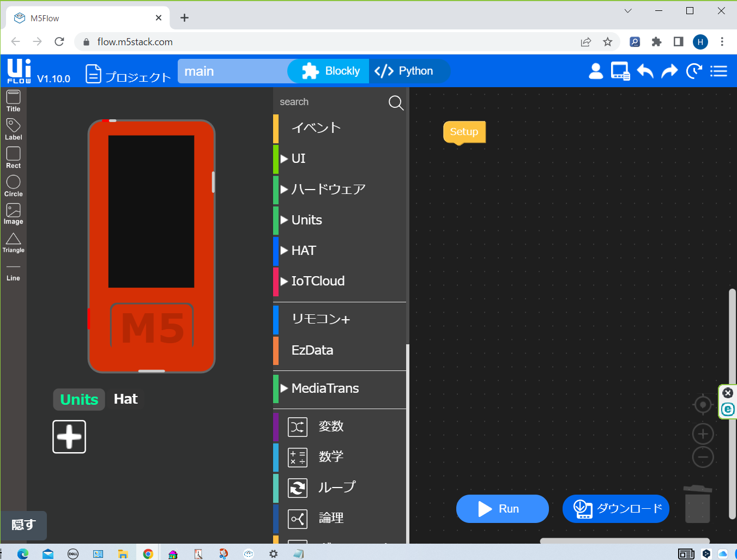The image size is (737, 560).
Task: Zoom out on the Blockly workspace
Action: coord(703,457)
